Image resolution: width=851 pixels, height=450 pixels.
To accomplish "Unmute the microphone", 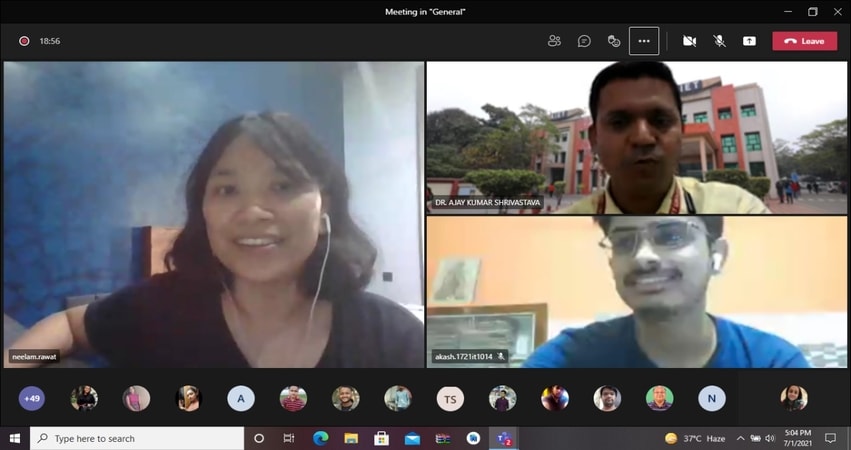I will 719,41.
